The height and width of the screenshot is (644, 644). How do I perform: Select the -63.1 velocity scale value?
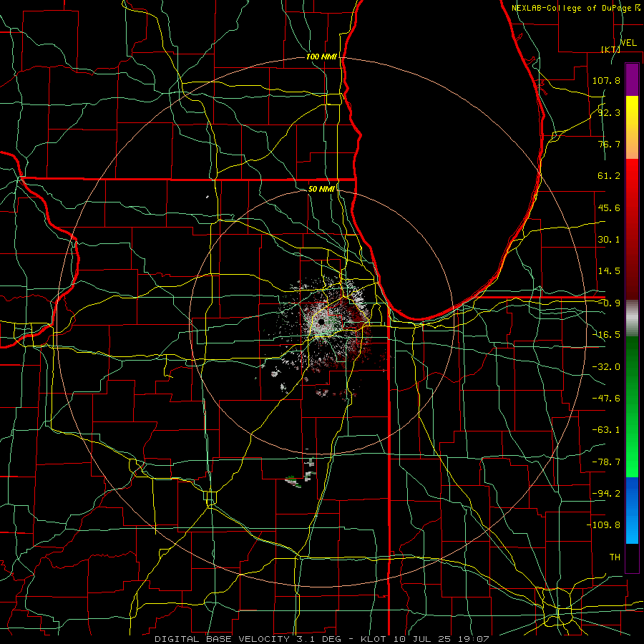coord(606,430)
